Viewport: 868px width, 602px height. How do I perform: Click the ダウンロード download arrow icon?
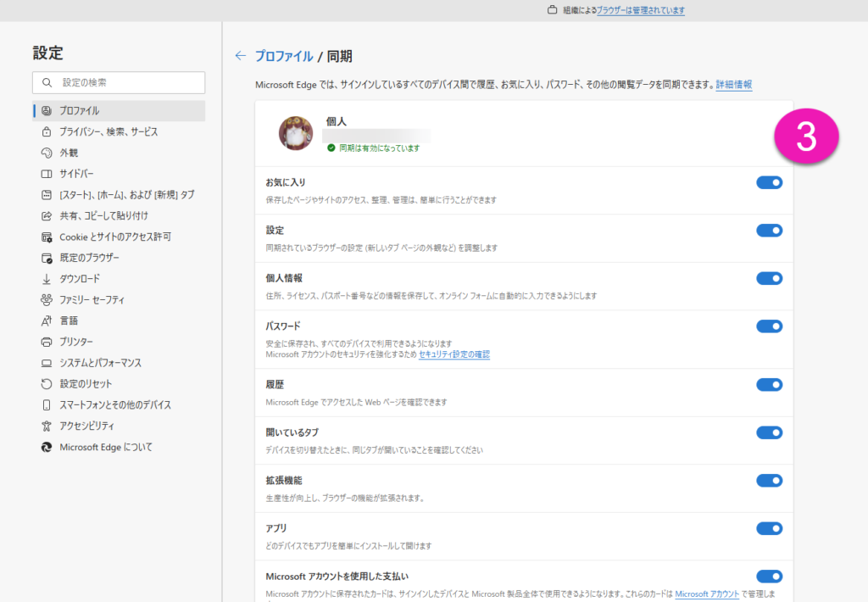47,279
